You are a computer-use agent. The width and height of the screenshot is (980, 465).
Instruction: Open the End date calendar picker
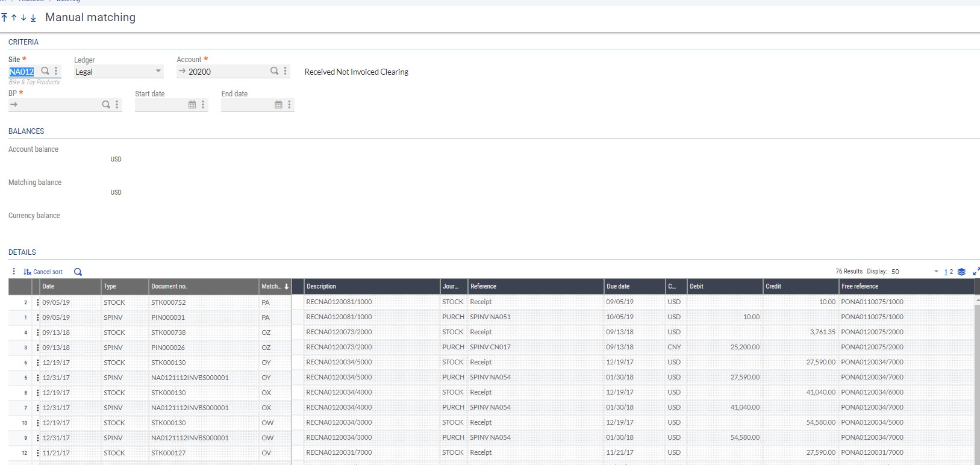[x=278, y=105]
